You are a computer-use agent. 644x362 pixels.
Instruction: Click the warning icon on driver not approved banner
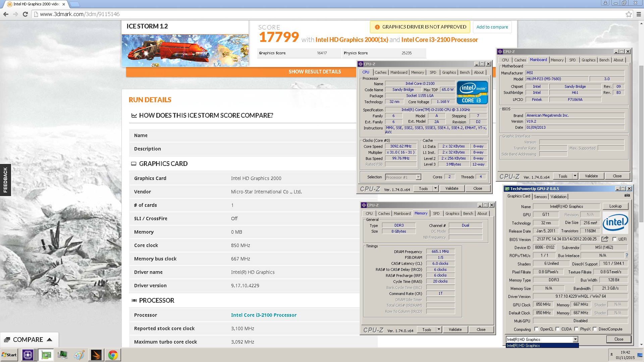click(377, 27)
